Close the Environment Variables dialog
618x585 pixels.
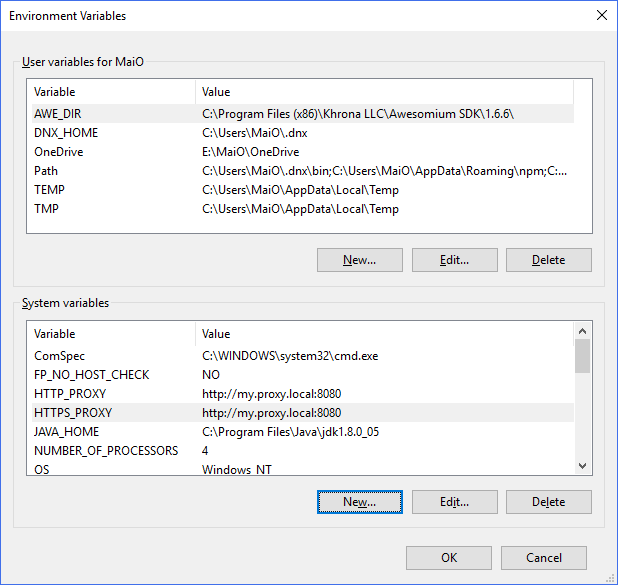pyautogui.click(x=601, y=15)
